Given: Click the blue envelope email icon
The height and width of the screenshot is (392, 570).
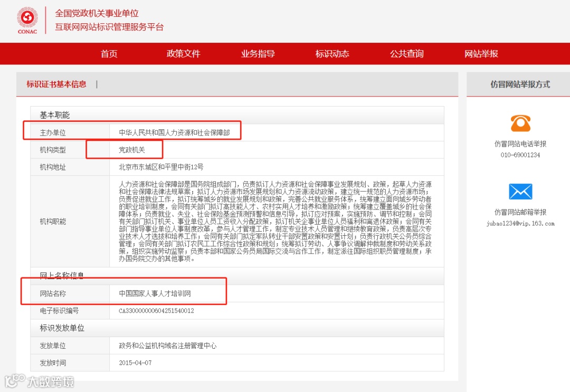Looking at the screenshot, I should pyautogui.click(x=520, y=192).
